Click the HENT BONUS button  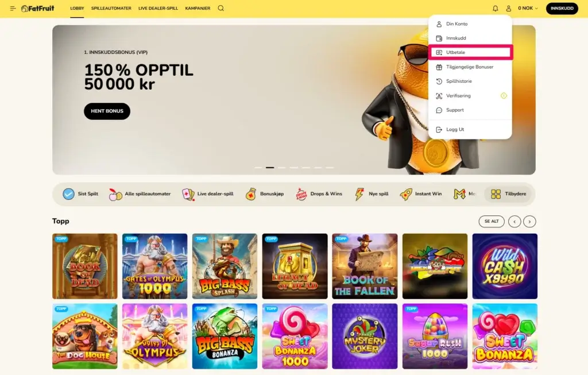[107, 111]
